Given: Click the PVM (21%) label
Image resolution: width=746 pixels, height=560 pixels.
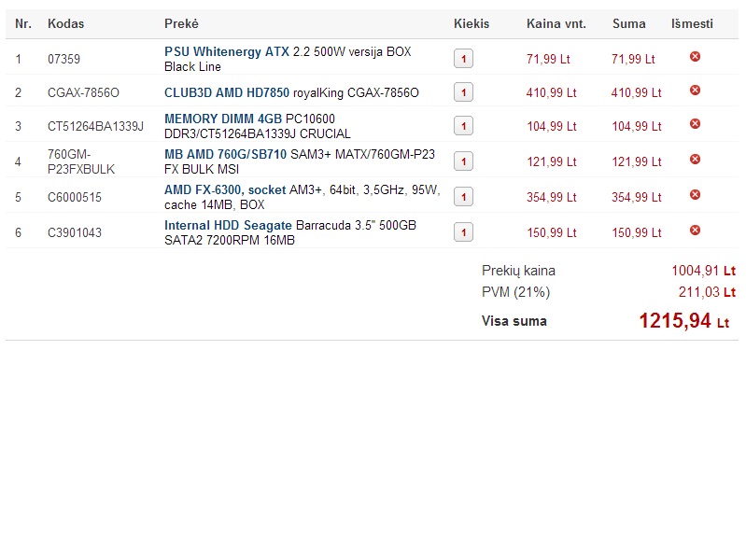Looking at the screenshot, I should pos(515,291).
